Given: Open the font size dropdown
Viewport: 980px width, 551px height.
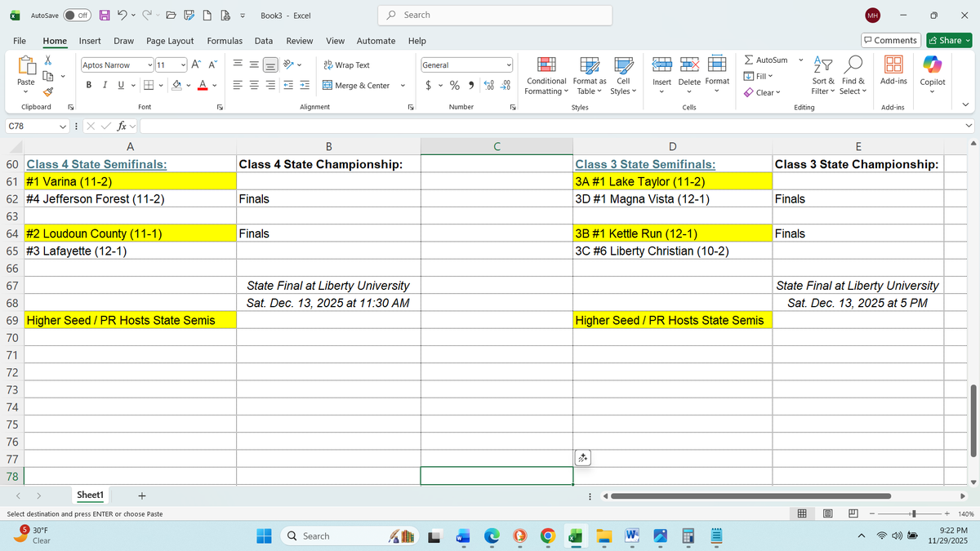Looking at the screenshot, I should [183, 64].
